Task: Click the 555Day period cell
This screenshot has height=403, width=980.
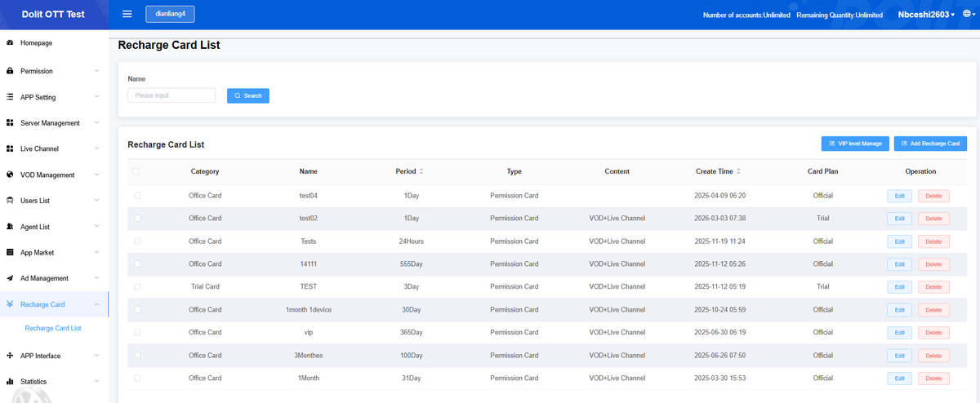Action: 411,263
